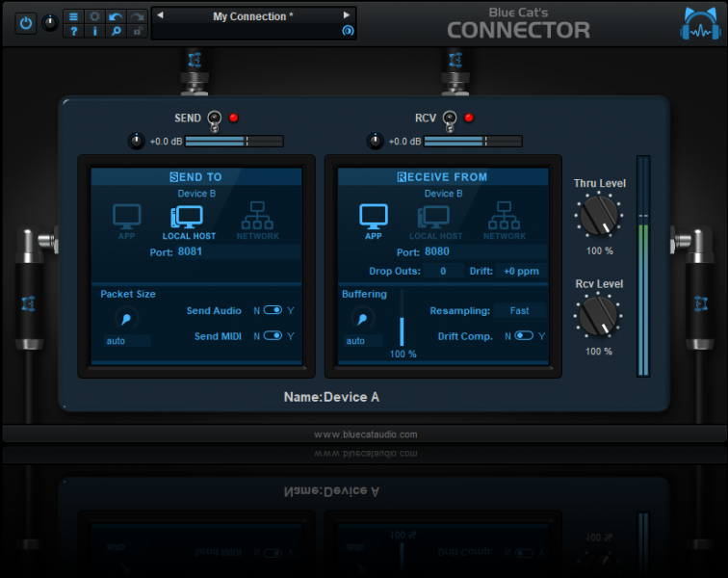728x578 pixels.
Task: Click the red SEND status LED
Action: [x=234, y=118]
